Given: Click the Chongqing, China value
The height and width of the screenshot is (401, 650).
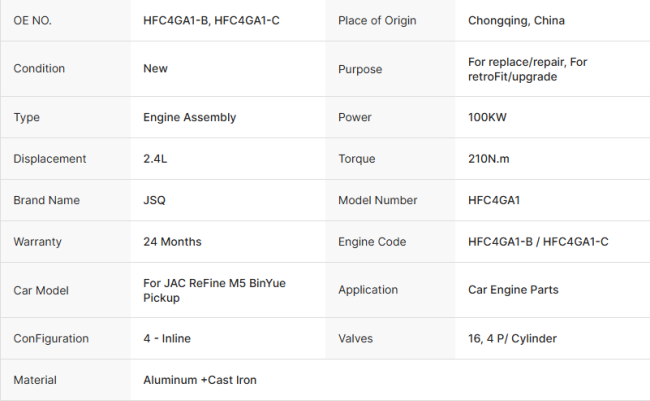Looking at the screenshot, I should tap(516, 21).
